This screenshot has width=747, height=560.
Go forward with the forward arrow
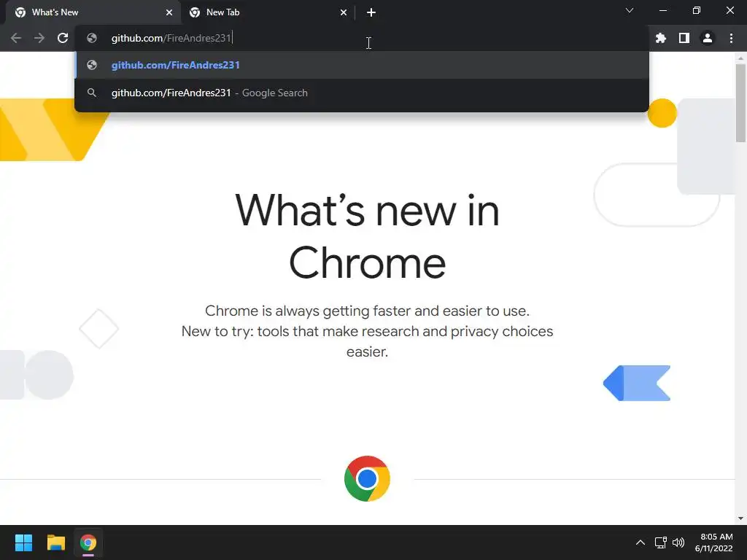click(x=39, y=38)
